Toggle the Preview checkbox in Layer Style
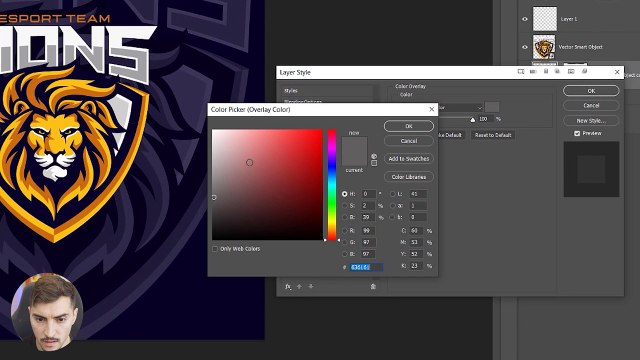 coord(577,133)
